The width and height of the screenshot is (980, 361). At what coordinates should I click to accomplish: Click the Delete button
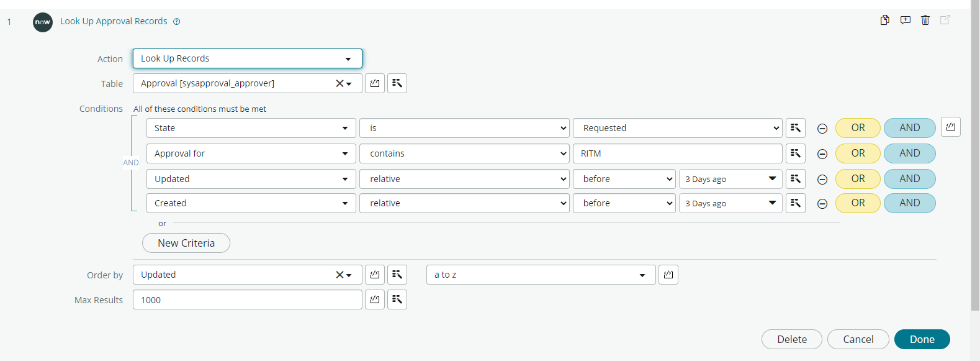pyautogui.click(x=792, y=339)
